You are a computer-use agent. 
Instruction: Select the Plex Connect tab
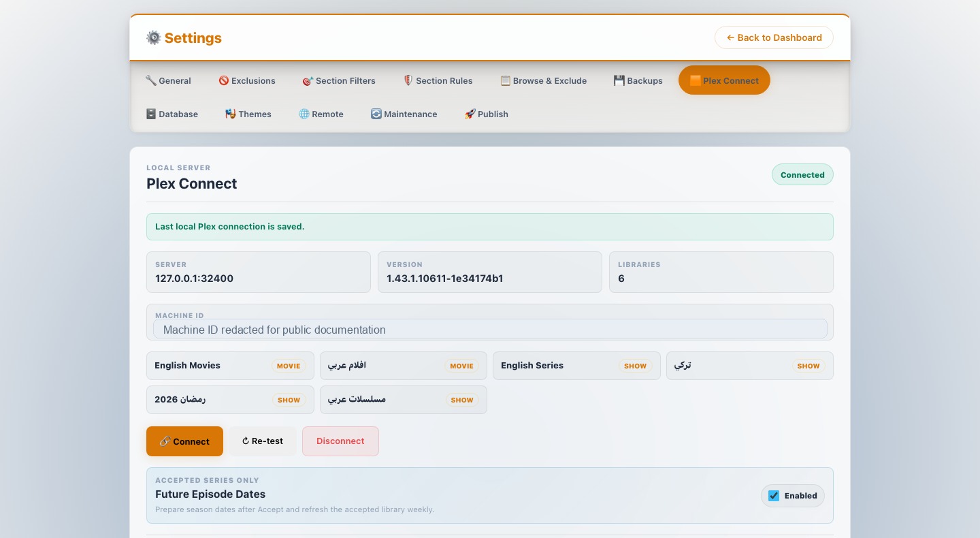pos(724,80)
